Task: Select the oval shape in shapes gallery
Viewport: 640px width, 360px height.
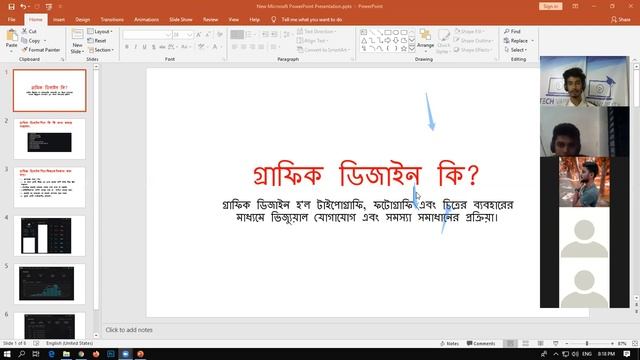Action: click(396, 32)
